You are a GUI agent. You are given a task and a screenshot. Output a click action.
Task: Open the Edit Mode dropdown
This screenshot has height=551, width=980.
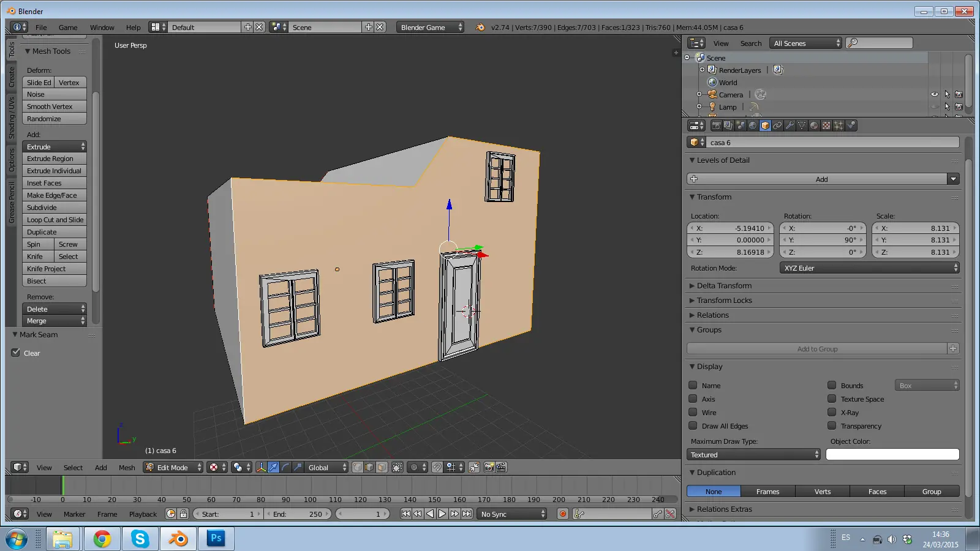[173, 467]
